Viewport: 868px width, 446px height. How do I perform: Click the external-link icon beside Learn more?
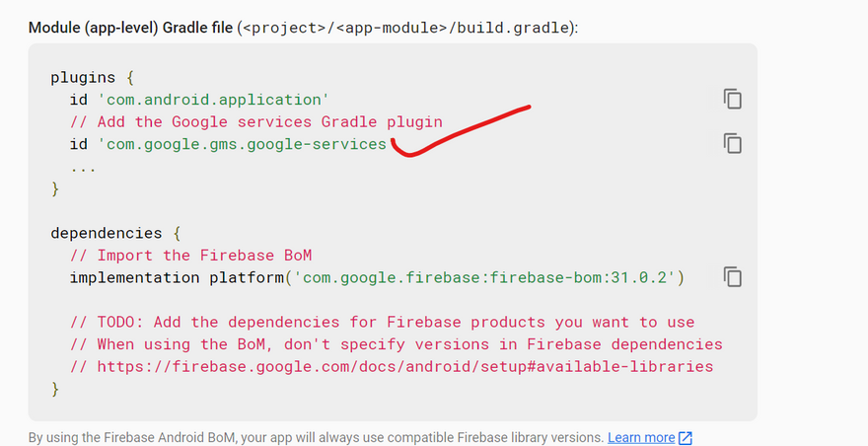686,438
